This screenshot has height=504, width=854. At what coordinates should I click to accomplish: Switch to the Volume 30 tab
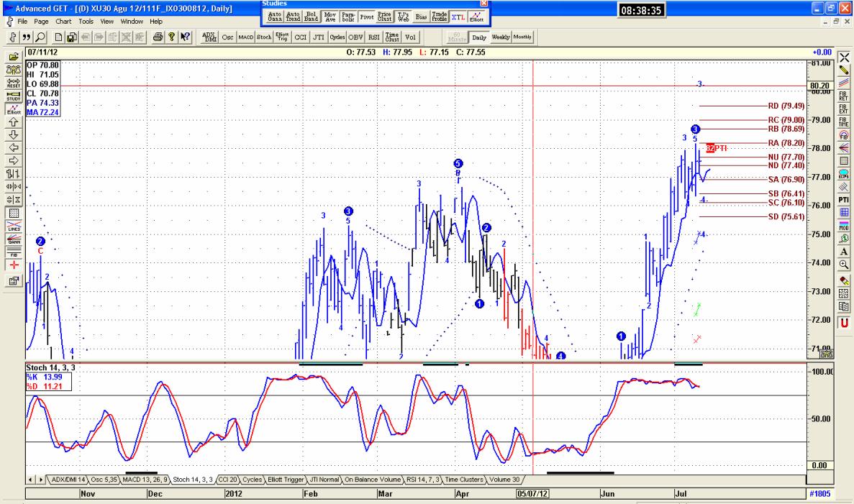(504, 480)
